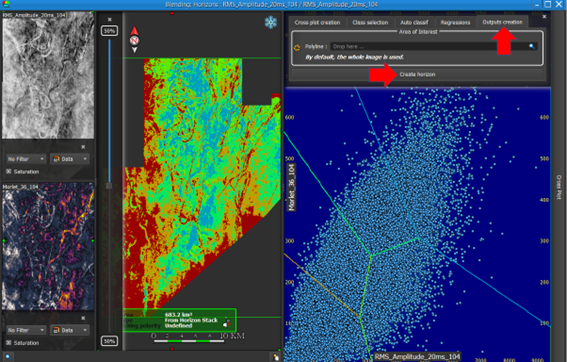Screen dimensions: 567x362
Task: Click the blending slider handle
Action: point(109,186)
